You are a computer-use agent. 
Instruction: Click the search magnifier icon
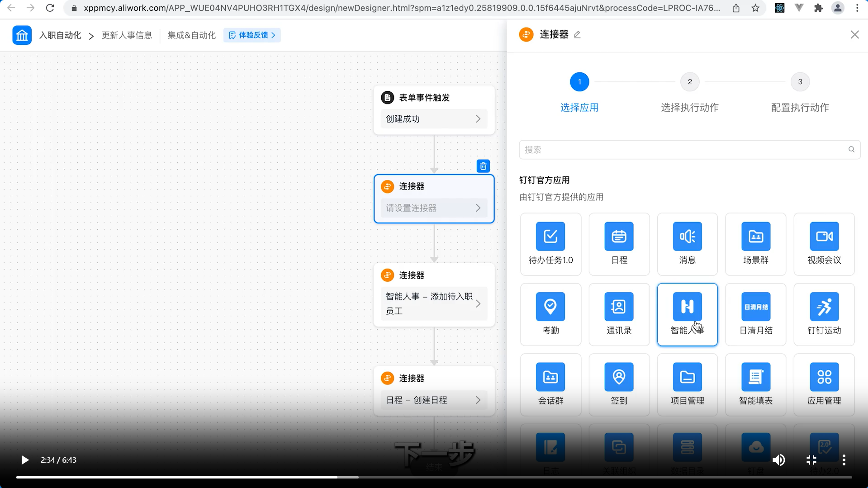[x=851, y=149]
